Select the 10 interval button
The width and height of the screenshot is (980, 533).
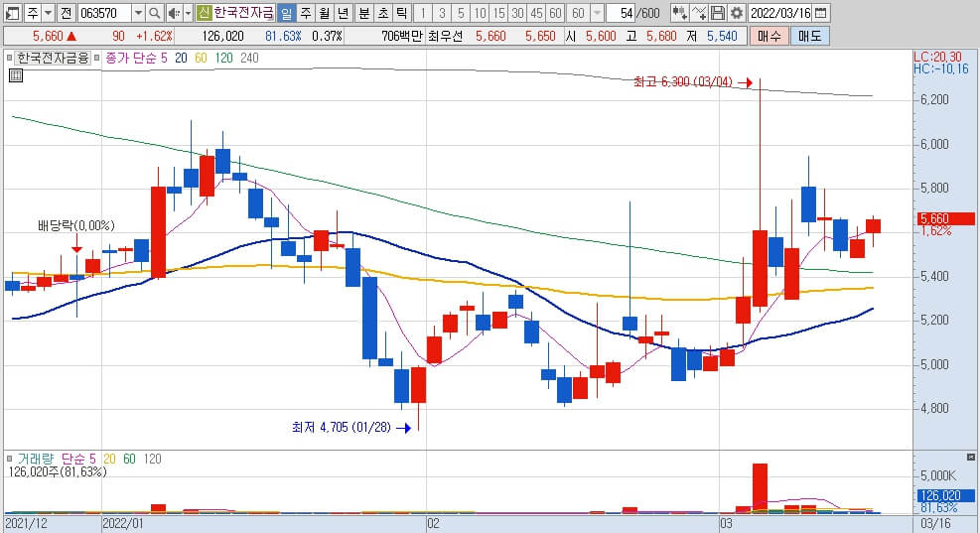(480, 13)
